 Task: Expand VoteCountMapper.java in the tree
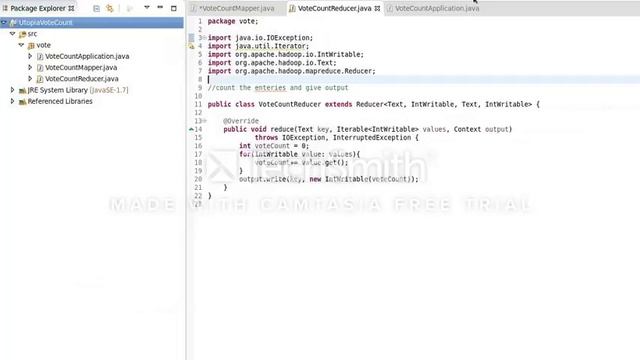[30, 67]
